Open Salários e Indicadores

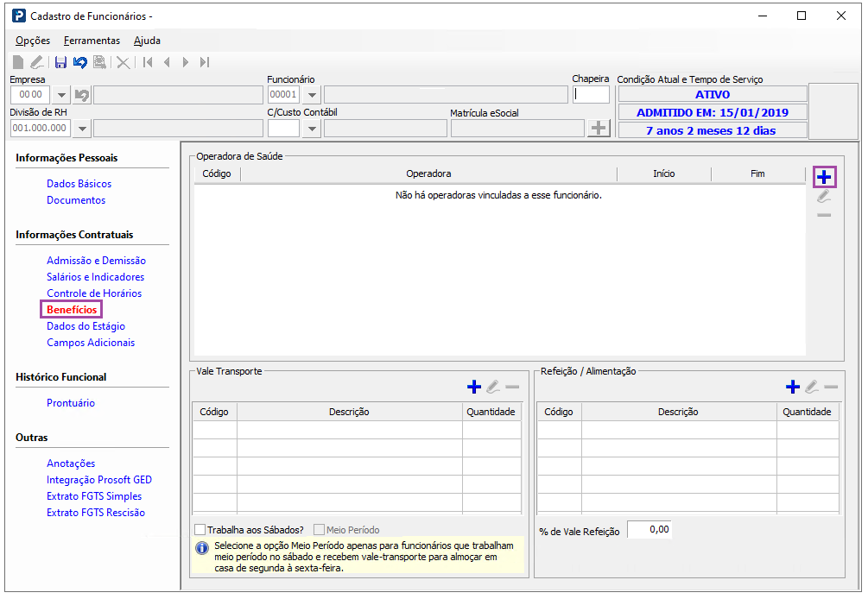95,277
